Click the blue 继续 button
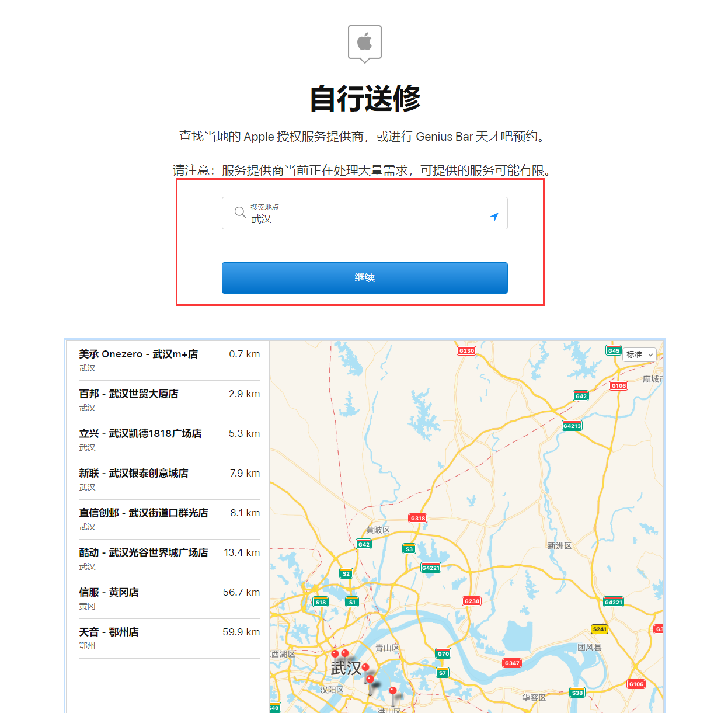 coord(364,277)
